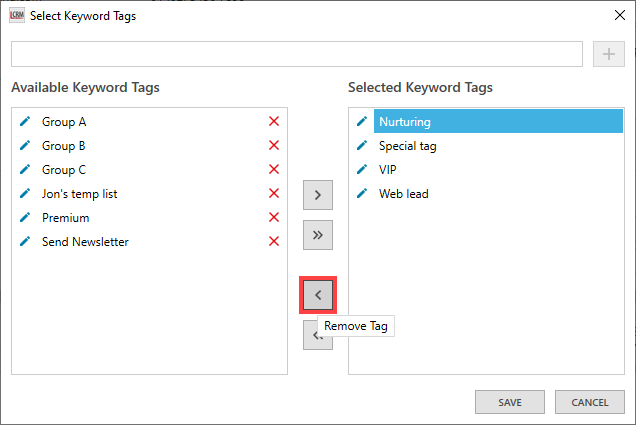Close the Select Keyword Tags window

click(x=614, y=15)
